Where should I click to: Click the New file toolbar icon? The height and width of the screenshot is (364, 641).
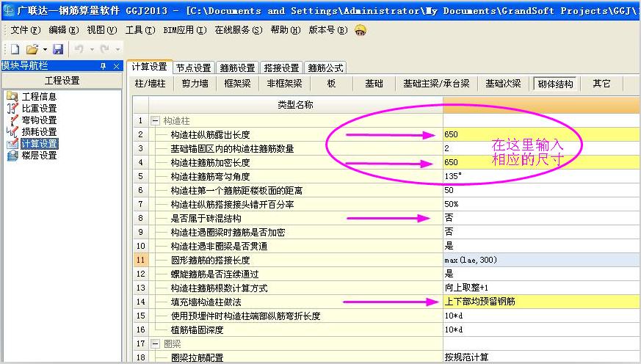pyautogui.click(x=15, y=49)
